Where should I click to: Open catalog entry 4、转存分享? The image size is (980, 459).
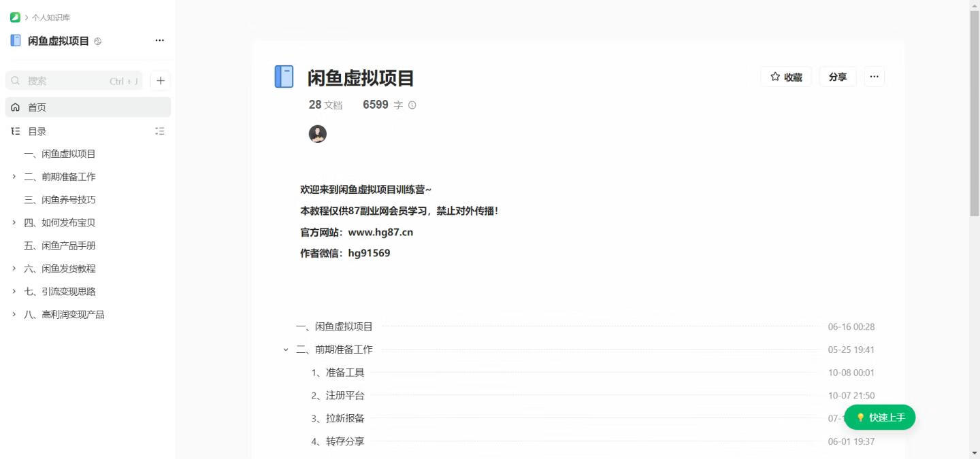[x=338, y=441]
